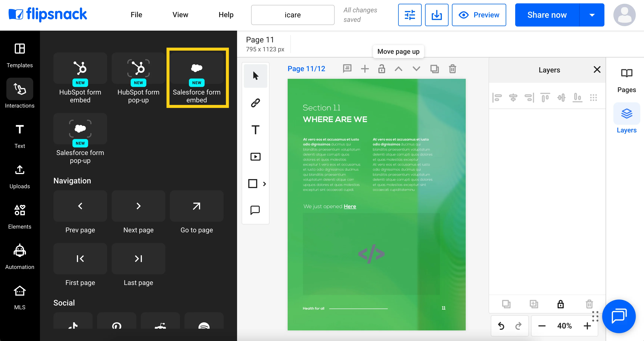Increase zoom with the plus button
The height and width of the screenshot is (341, 644).
tap(587, 326)
